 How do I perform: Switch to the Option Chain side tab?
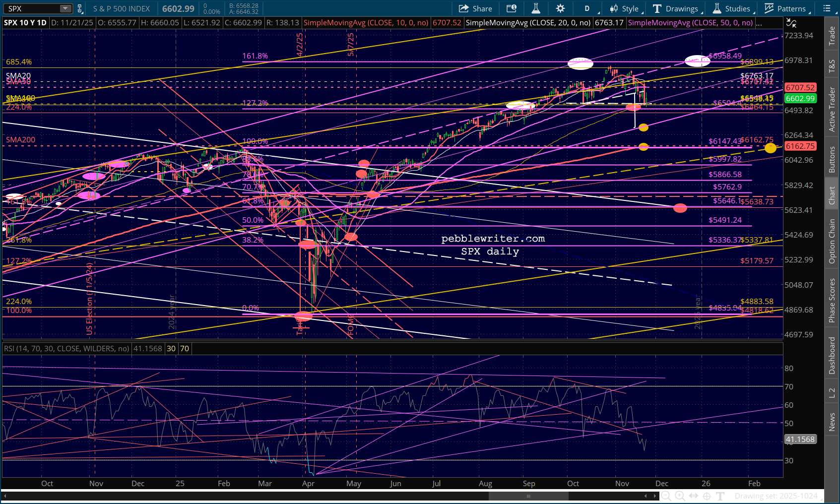832,241
